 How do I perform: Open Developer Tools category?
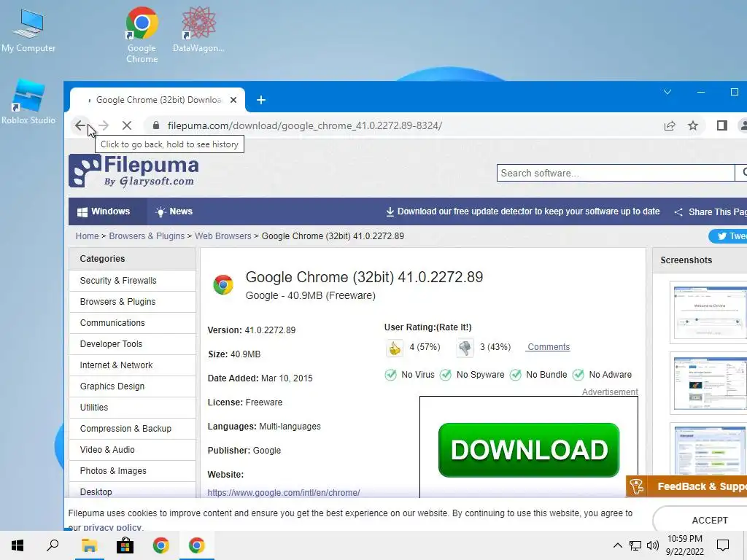point(133,344)
